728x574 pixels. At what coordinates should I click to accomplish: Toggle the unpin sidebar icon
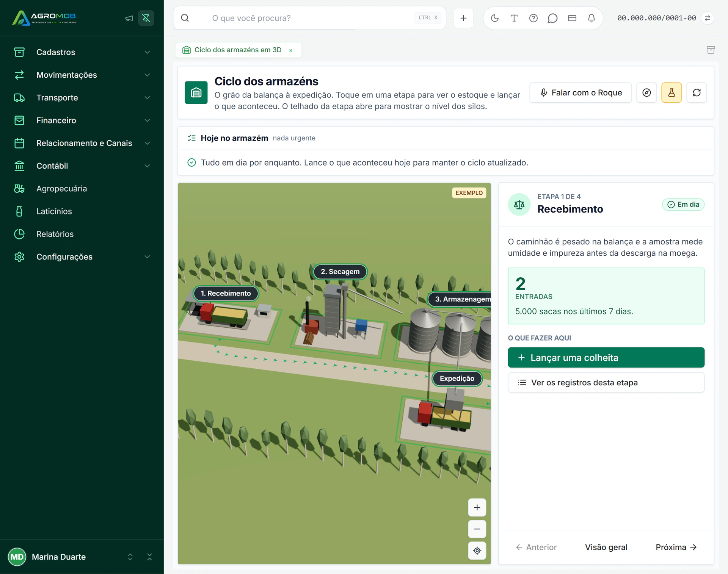click(x=146, y=18)
